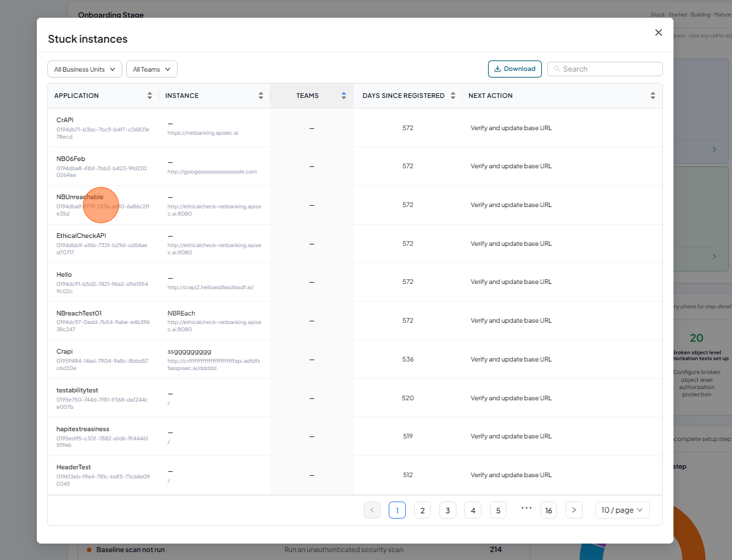The height and width of the screenshot is (560, 732).
Task: Click the pagination ellipsis to jump pages
Action: 526,508
